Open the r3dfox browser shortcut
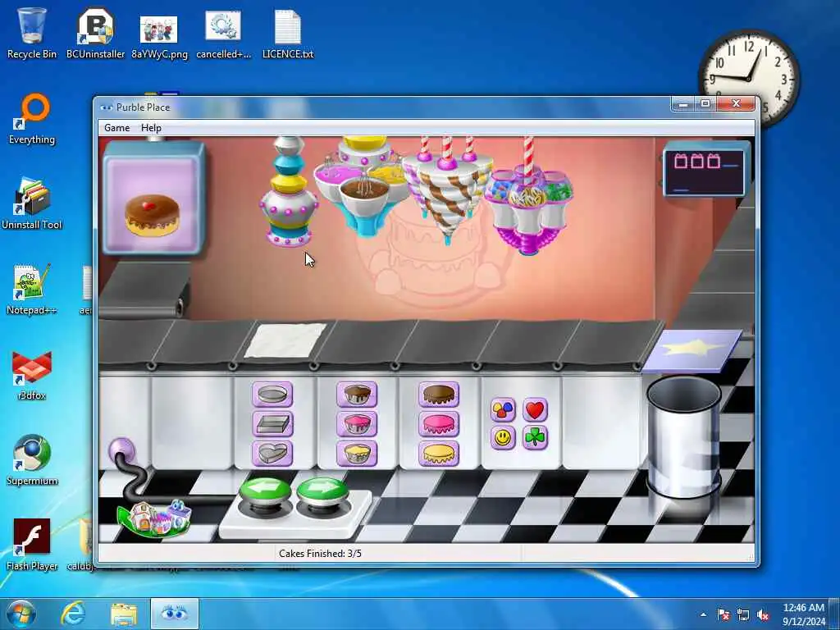Image resolution: width=840 pixels, height=630 pixels. click(32, 375)
